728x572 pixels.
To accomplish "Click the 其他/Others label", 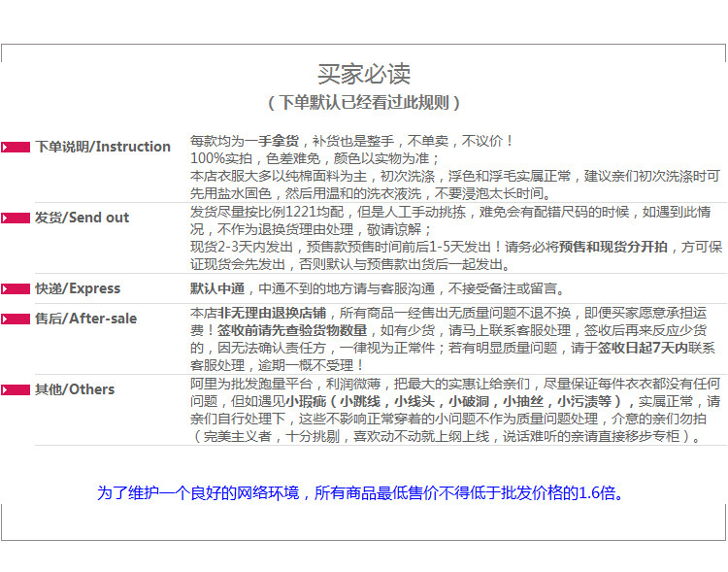I will tap(75, 389).
